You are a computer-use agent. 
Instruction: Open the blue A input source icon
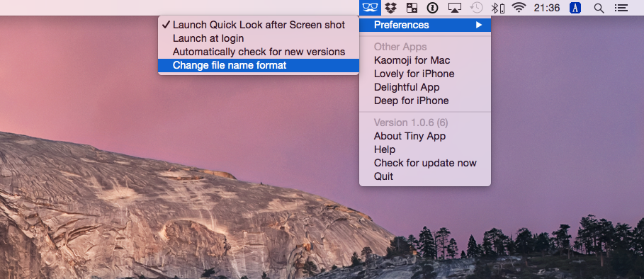[x=575, y=8]
